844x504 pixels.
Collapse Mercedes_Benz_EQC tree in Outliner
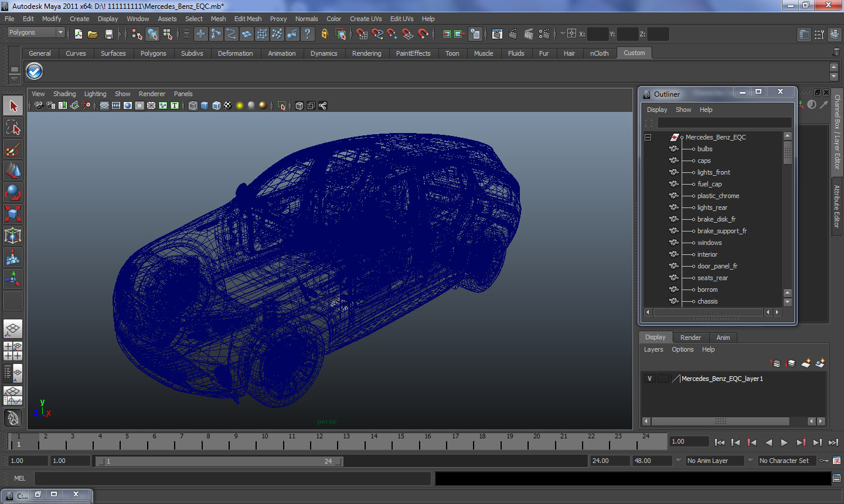(648, 137)
